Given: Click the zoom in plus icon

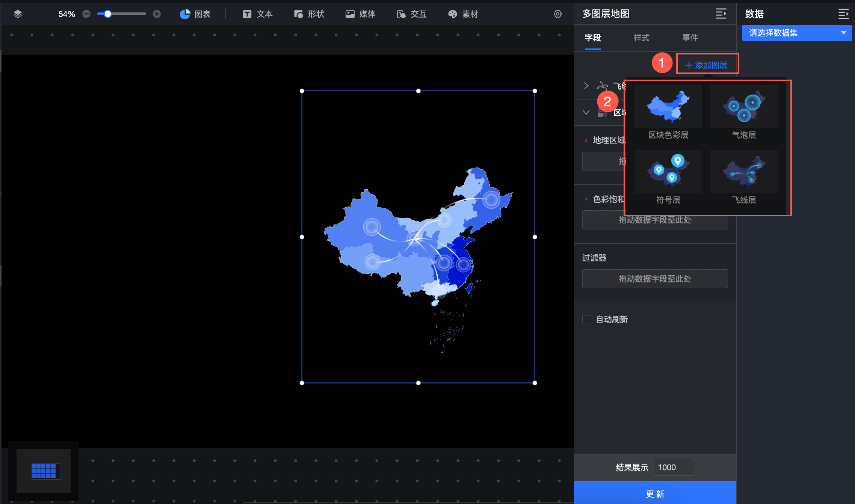Looking at the screenshot, I should 157,14.
